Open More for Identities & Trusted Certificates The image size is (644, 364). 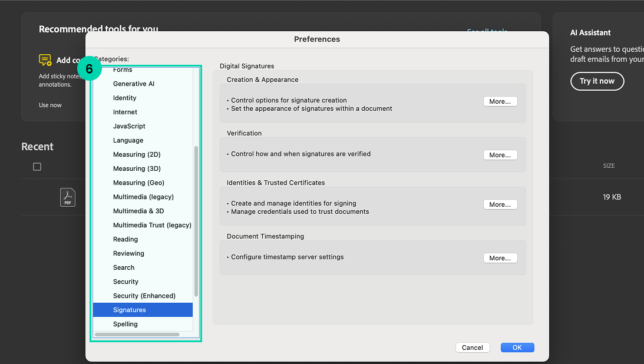(x=500, y=204)
